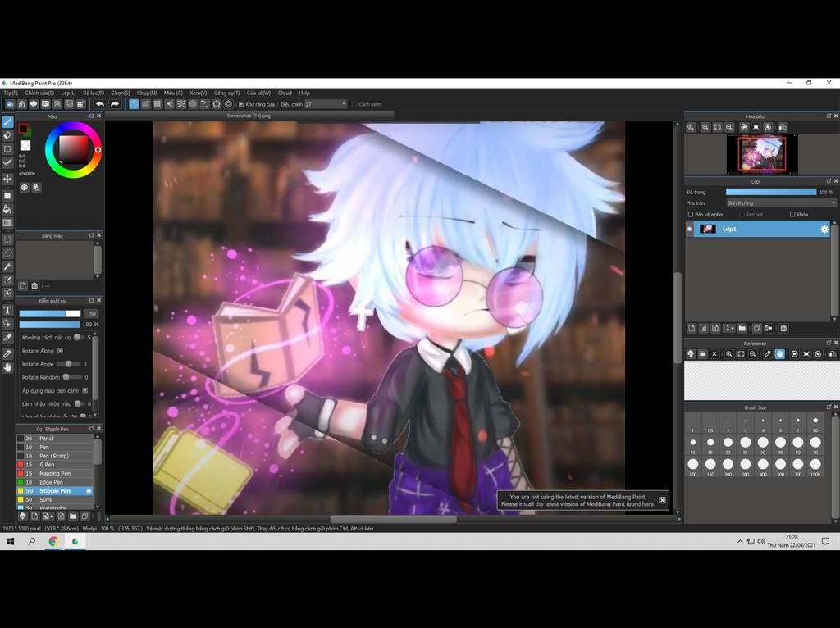Undock the Reference panel
840x628 pixels.
click(x=829, y=344)
